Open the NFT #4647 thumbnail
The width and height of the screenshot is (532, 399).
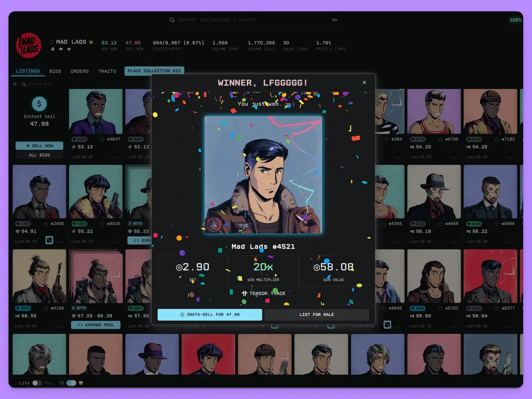tap(96, 111)
